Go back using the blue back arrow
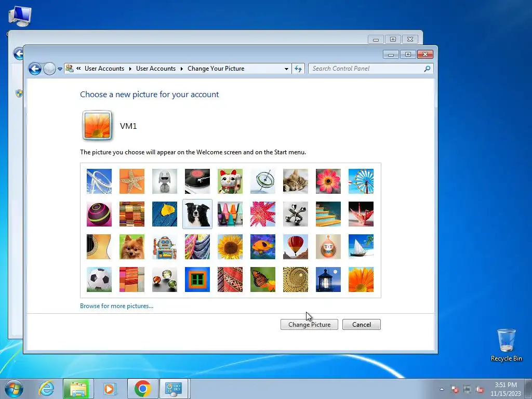 pos(35,69)
